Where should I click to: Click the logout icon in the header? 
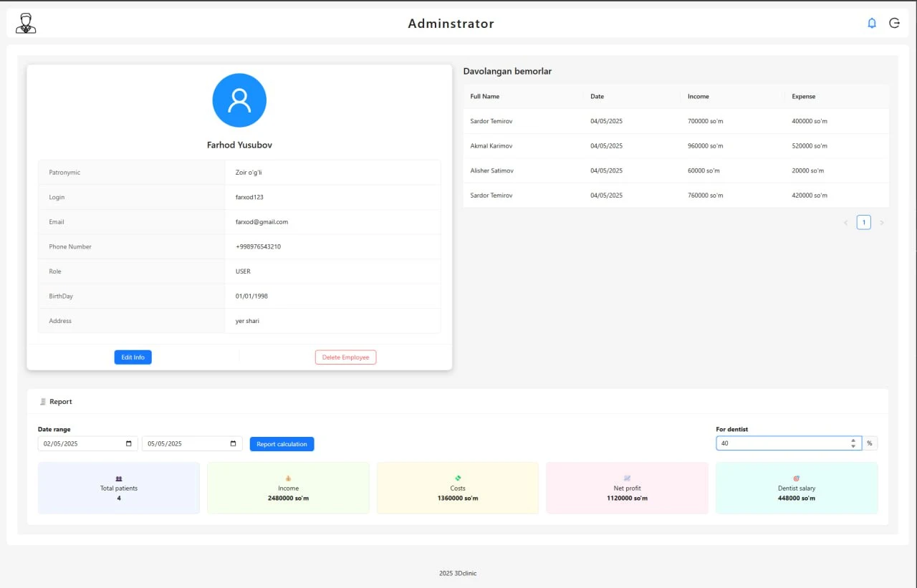(x=894, y=23)
